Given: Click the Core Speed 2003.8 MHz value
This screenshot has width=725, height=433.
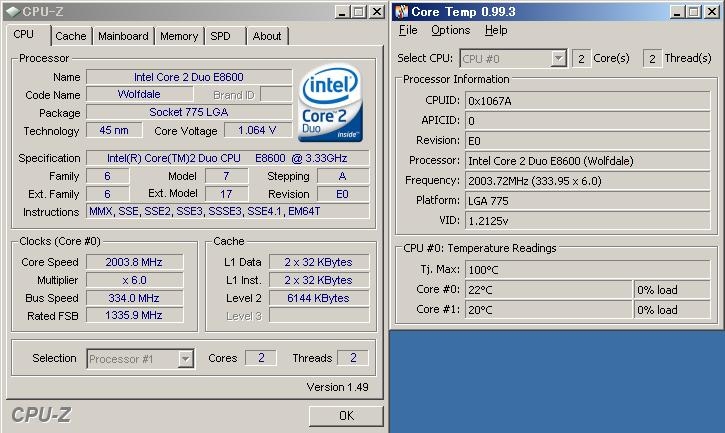Looking at the screenshot, I should tap(134, 262).
